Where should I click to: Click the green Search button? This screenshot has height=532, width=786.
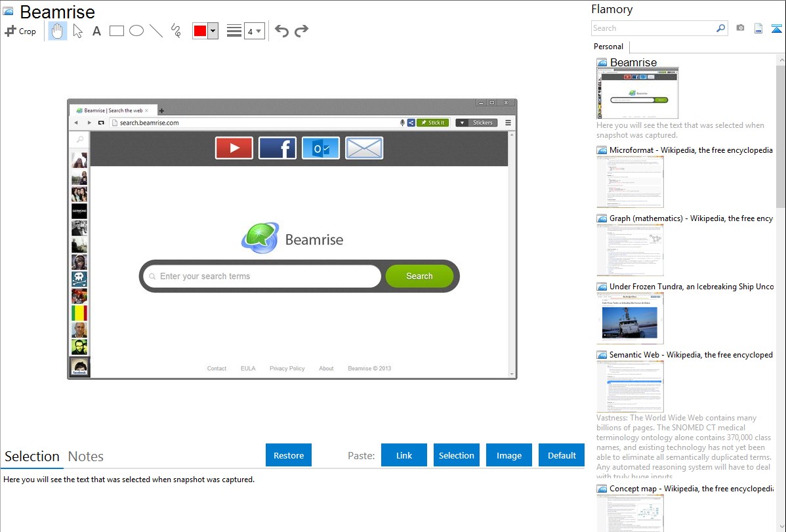419,276
